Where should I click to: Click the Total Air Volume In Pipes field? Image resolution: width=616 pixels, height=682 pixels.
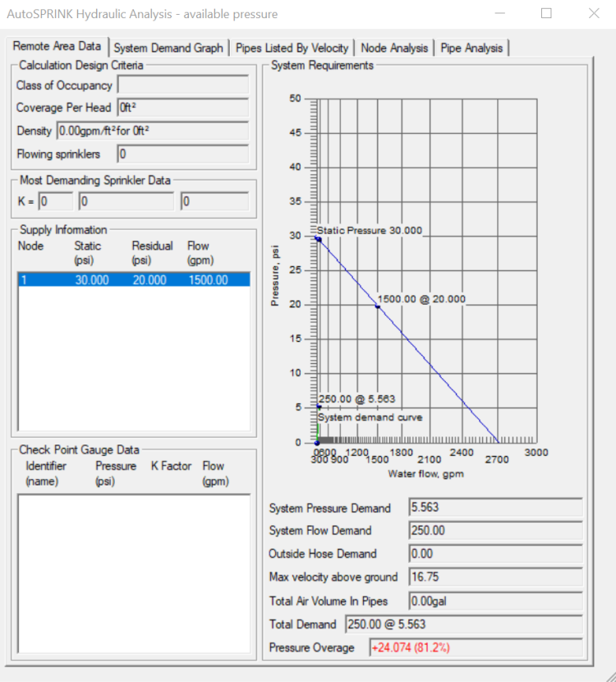click(495, 601)
